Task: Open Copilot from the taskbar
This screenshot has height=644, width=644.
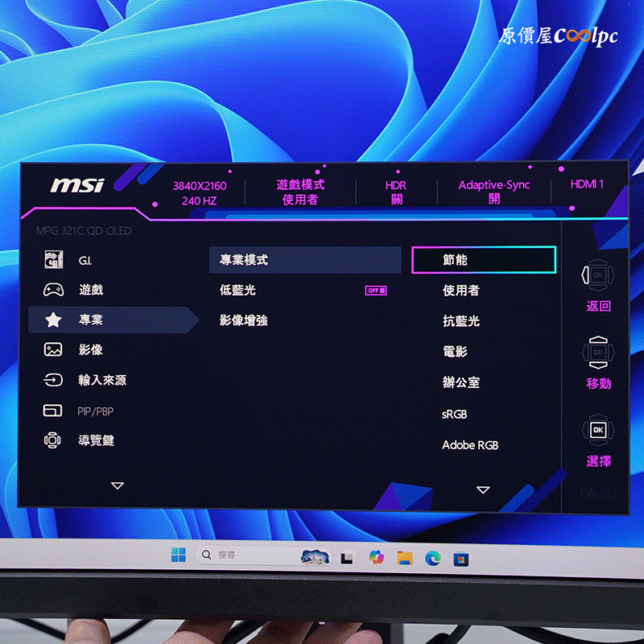Action: pyautogui.click(x=376, y=557)
